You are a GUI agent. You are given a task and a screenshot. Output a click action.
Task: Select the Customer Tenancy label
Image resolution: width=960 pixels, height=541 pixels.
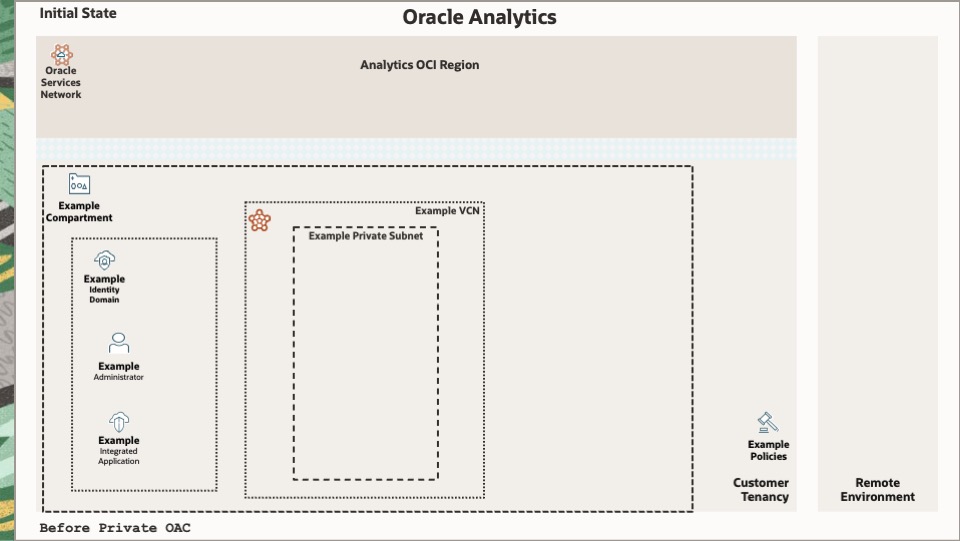[761, 490]
